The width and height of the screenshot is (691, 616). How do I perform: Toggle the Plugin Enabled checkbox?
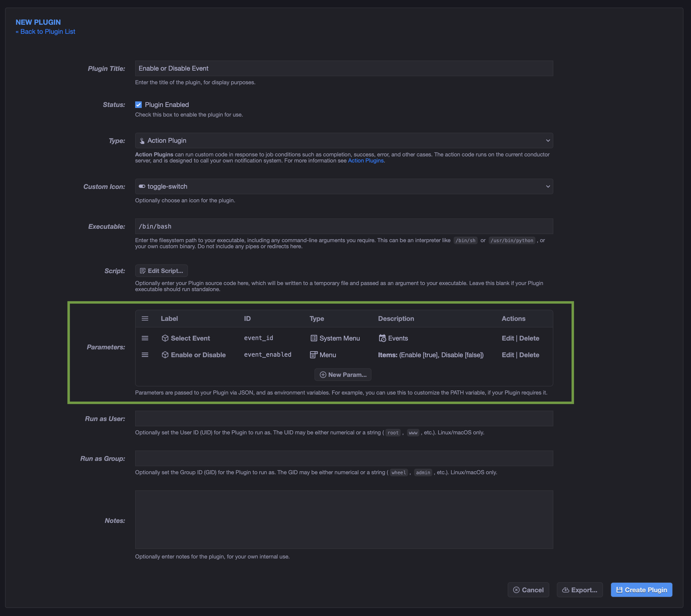[x=138, y=105]
